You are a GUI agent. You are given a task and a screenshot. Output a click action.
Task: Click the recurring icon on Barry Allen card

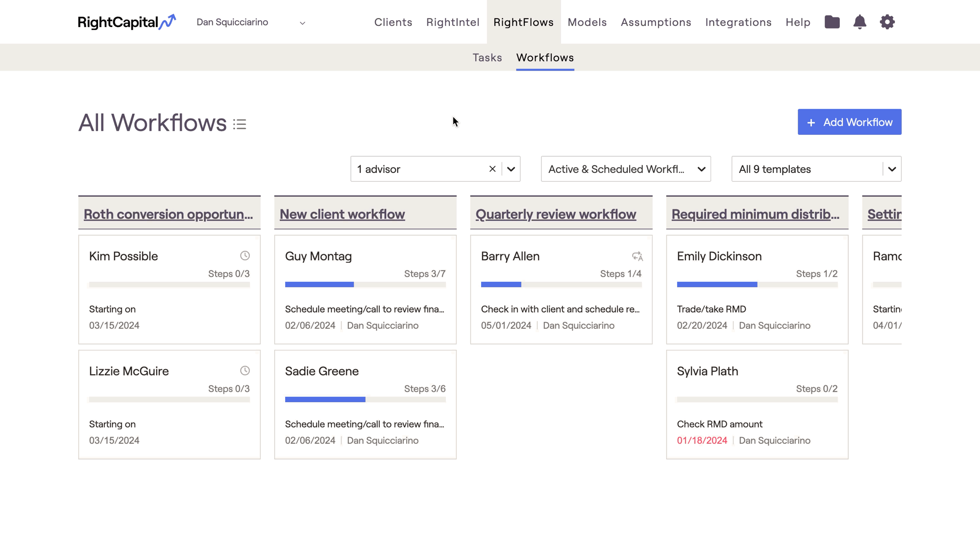[x=637, y=256]
